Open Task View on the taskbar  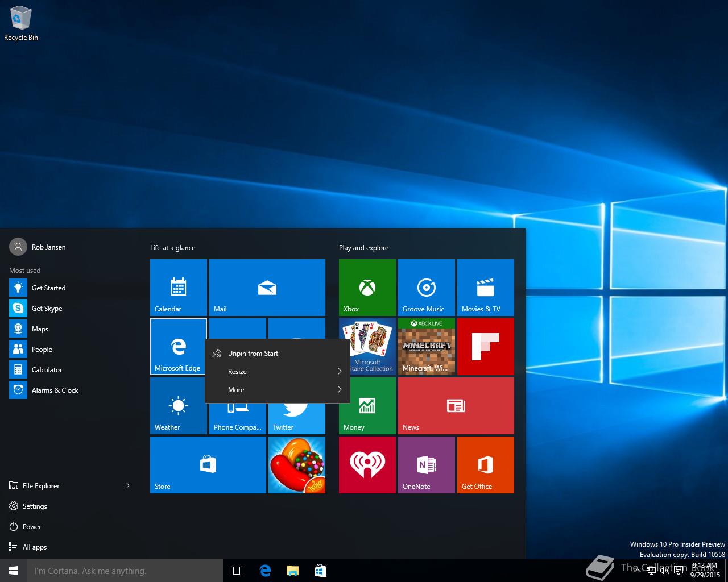237,571
